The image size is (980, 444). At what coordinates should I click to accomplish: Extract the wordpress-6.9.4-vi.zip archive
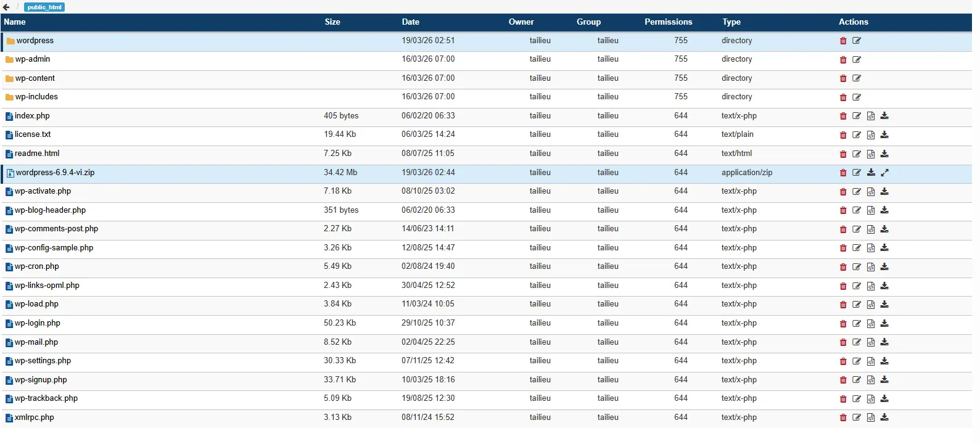coord(884,173)
